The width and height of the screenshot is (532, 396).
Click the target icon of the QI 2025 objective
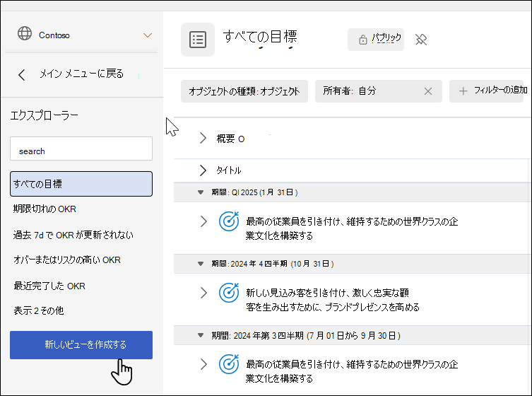pyautogui.click(x=229, y=221)
